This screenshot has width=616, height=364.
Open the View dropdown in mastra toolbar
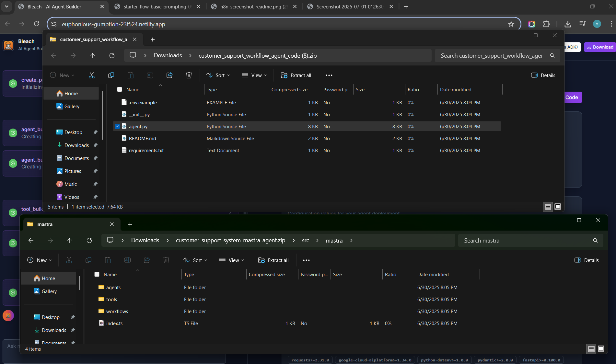232,260
